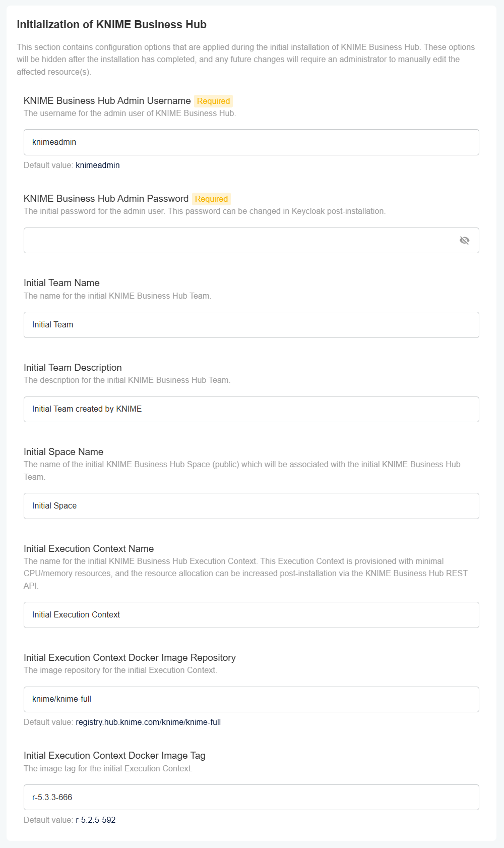Click the 'Initial Space Name' label

64,452
